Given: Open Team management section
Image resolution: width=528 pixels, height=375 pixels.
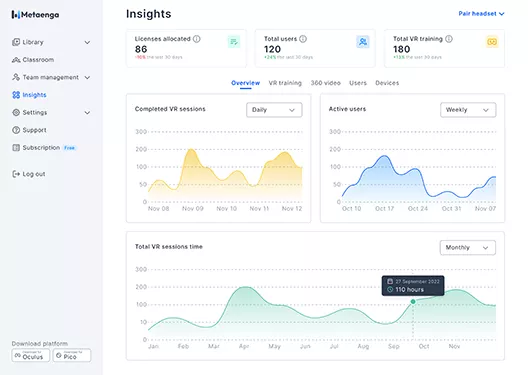Looking at the screenshot, I should click(51, 77).
